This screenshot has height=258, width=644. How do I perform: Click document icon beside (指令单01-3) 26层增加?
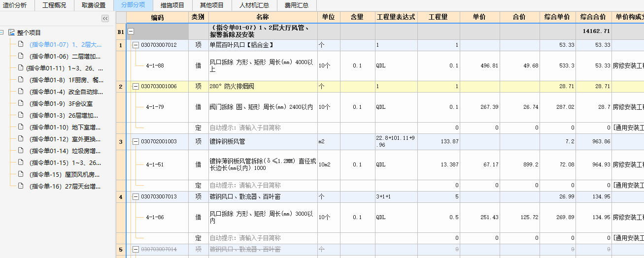click(x=21, y=115)
